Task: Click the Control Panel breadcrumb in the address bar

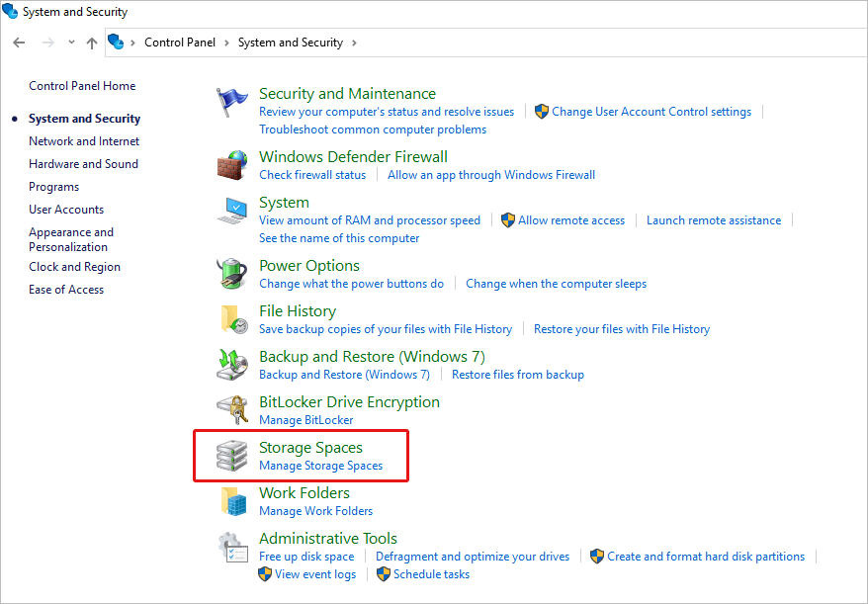Action: coord(181,43)
